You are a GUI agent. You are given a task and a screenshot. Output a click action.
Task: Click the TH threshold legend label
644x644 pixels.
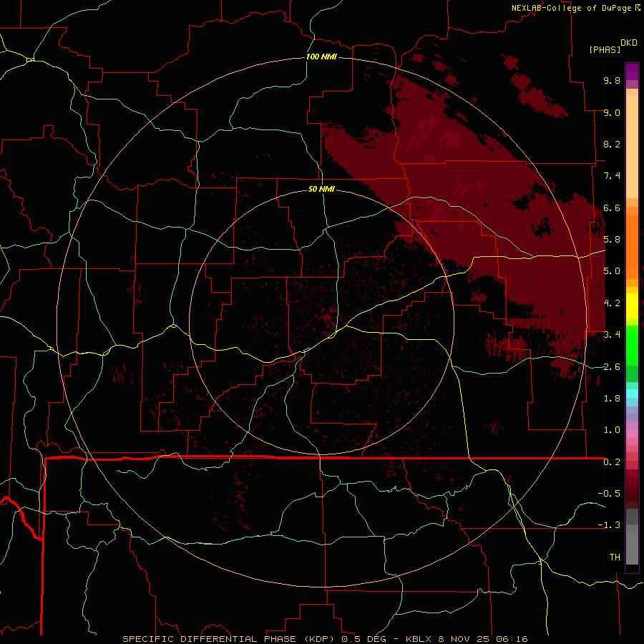click(x=615, y=557)
